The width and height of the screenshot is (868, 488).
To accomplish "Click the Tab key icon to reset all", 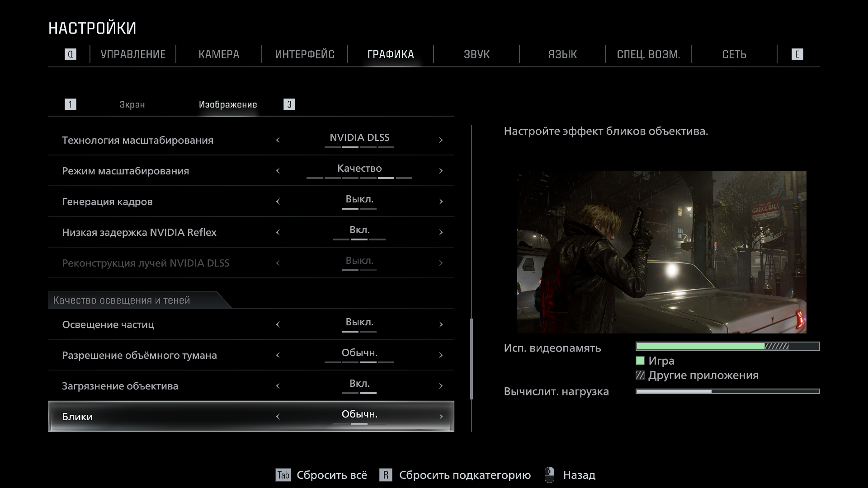I will 283,475.
